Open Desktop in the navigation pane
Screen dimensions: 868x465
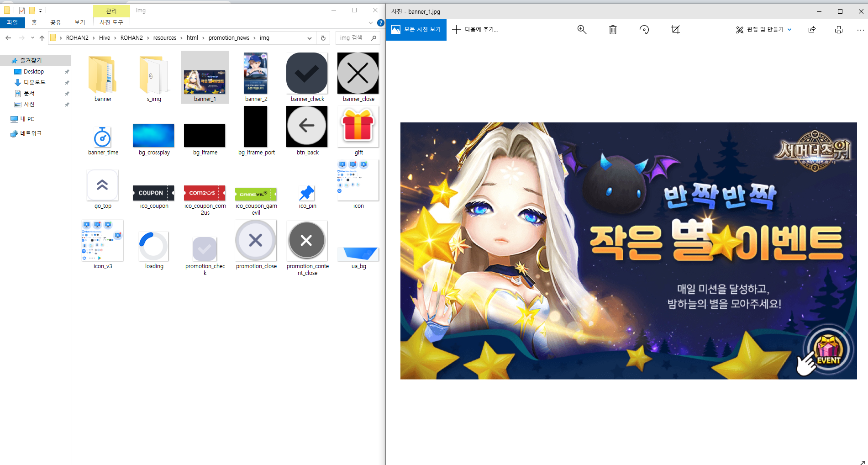point(34,72)
